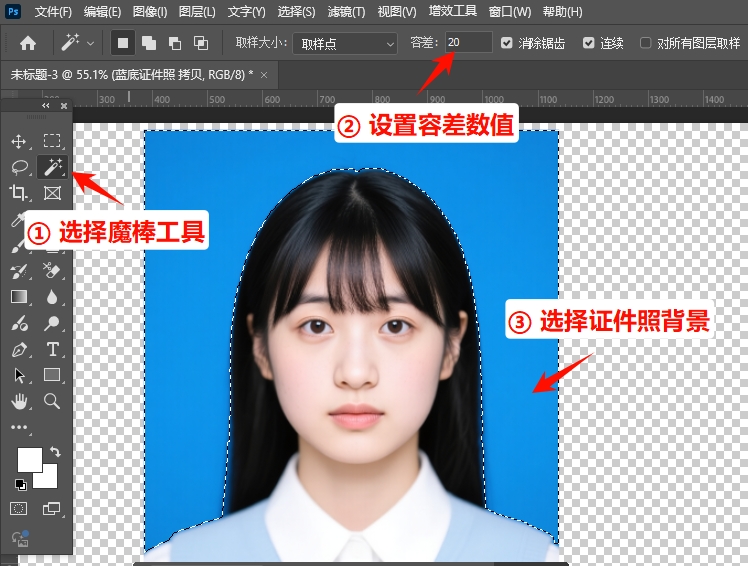Change the screen mode

[51, 509]
